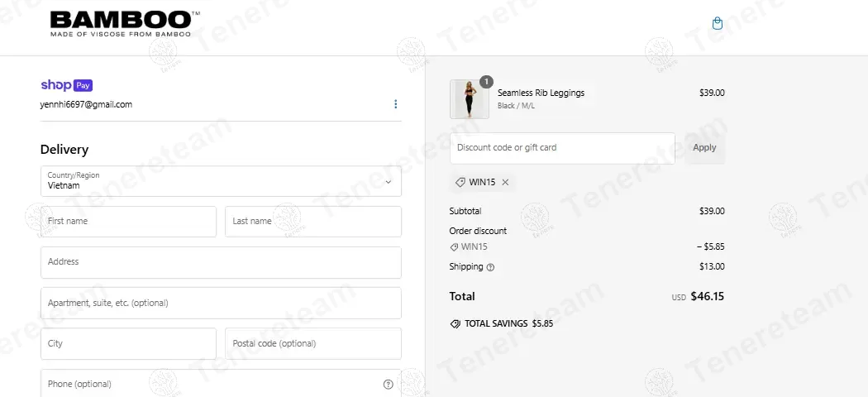Image resolution: width=868 pixels, height=397 pixels.
Task: Click the Subtotal label
Action: [x=465, y=212]
